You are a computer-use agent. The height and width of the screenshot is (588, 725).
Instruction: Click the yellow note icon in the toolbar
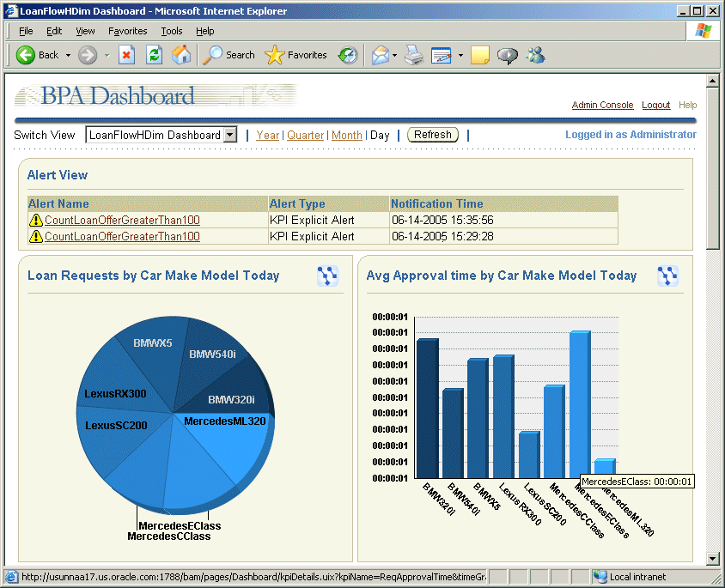(x=480, y=55)
